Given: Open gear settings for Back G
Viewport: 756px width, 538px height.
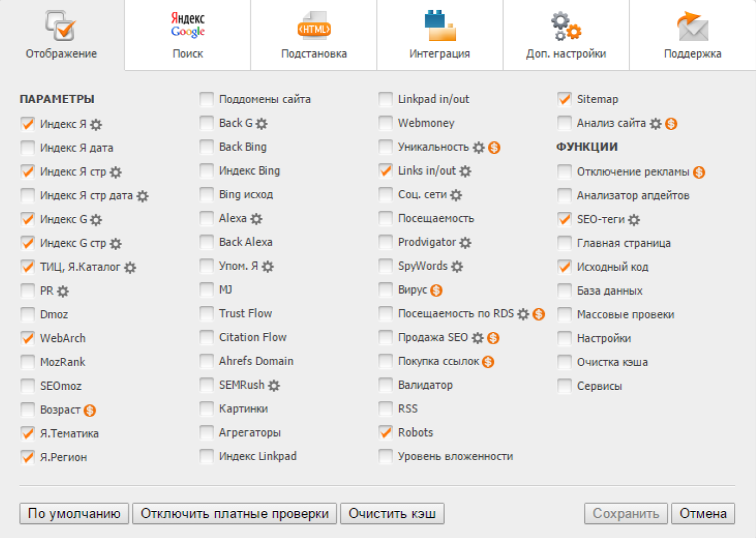Looking at the screenshot, I should [261, 123].
